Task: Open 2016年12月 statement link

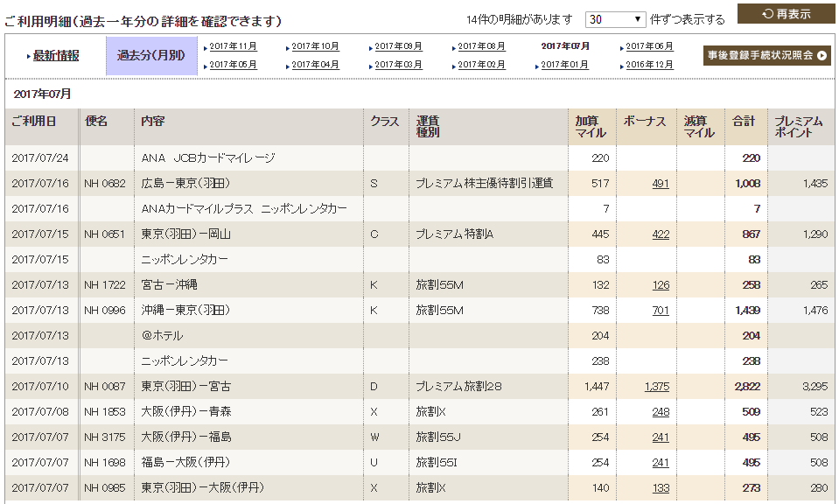Action: (649, 65)
